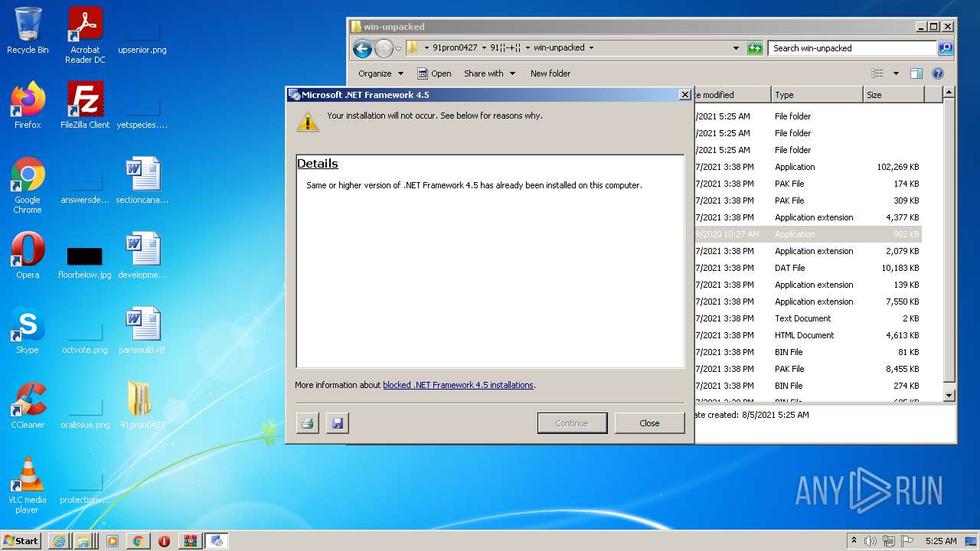
Task: Click the Explorer vertical scrollbar up arrow
Action: (x=949, y=92)
